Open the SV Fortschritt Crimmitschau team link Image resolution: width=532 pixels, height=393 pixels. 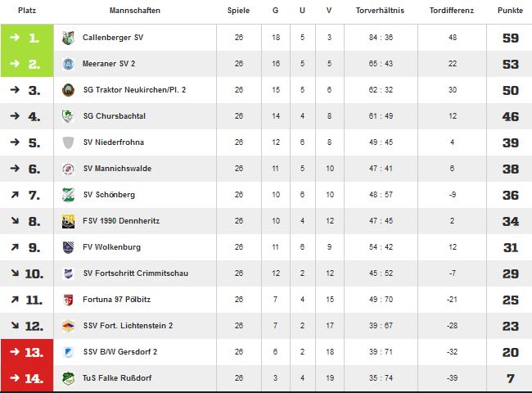136,273
